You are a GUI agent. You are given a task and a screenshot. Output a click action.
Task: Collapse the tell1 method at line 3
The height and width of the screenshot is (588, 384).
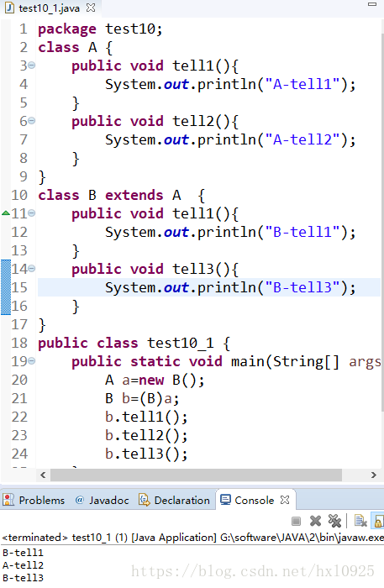pos(32,66)
